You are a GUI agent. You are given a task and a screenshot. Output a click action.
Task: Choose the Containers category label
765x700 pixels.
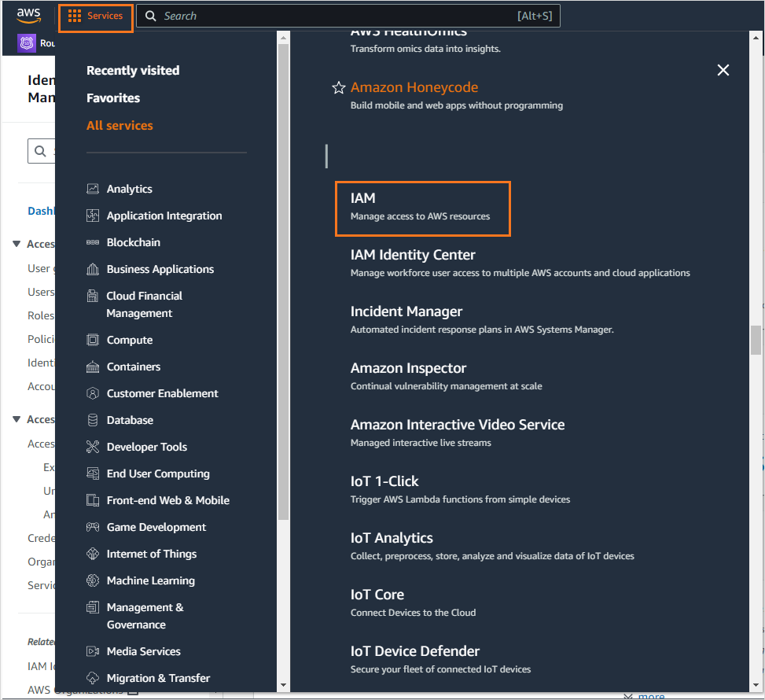(133, 367)
